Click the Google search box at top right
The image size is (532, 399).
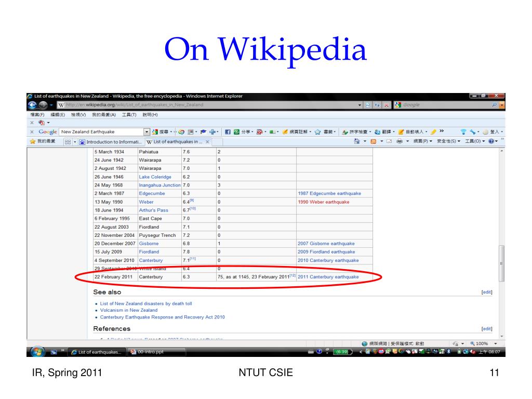pyautogui.click(x=445, y=105)
